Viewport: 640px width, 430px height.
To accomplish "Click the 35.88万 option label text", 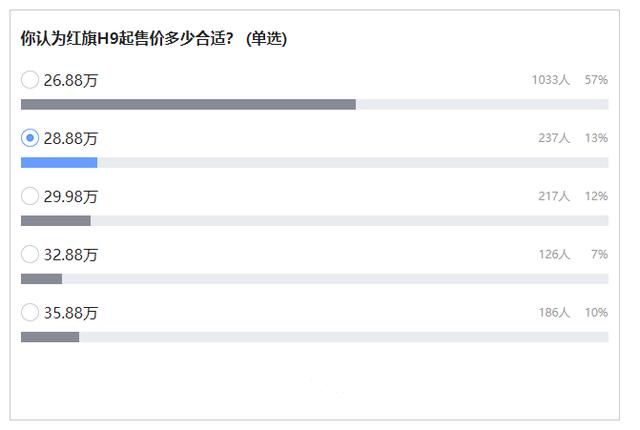I will click(x=71, y=312).
